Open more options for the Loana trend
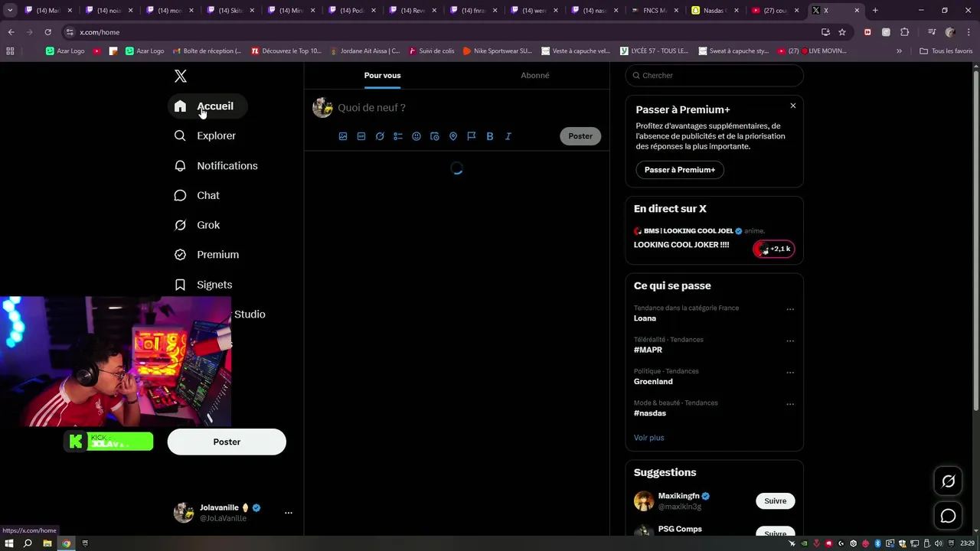The height and width of the screenshot is (551, 980). point(790,309)
